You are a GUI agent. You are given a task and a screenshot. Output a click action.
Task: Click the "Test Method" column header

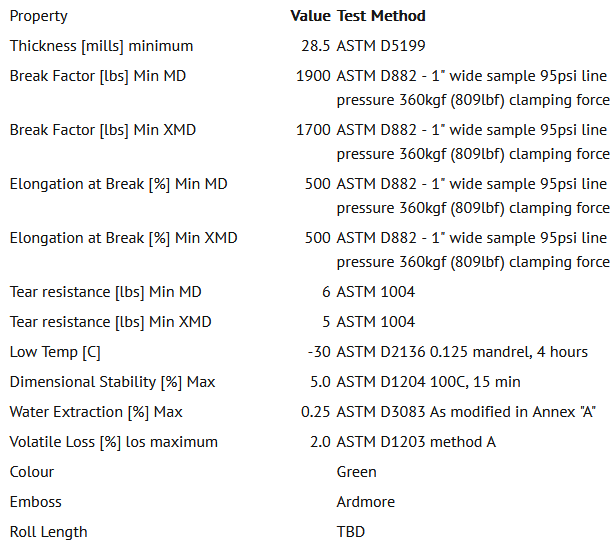point(381,16)
